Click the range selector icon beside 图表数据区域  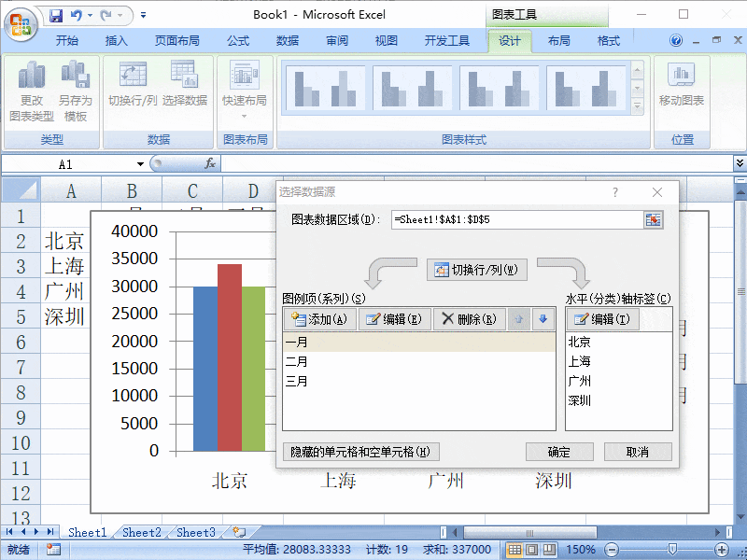(x=654, y=220)
